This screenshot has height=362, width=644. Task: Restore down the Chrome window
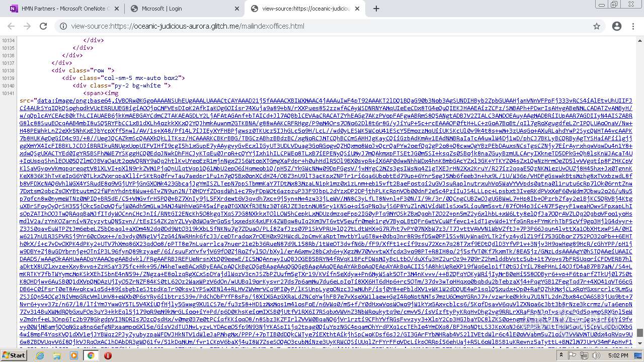[614, 4]
